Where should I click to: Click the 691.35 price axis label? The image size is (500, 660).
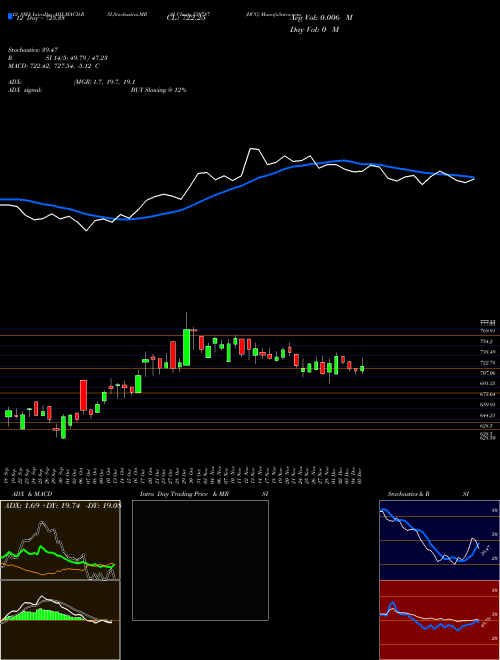(489, 383)
